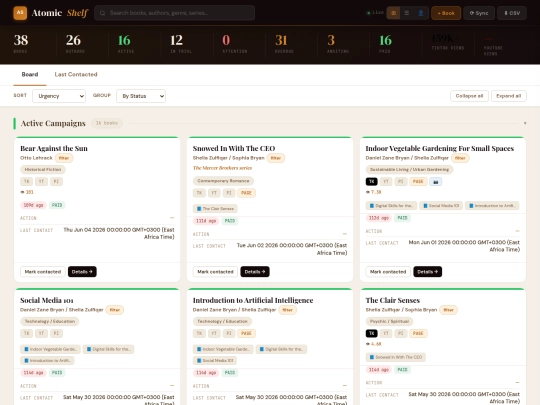540x405 pixels.
Task: Click the 31 Overdue stat
Action: coord(284,44)
